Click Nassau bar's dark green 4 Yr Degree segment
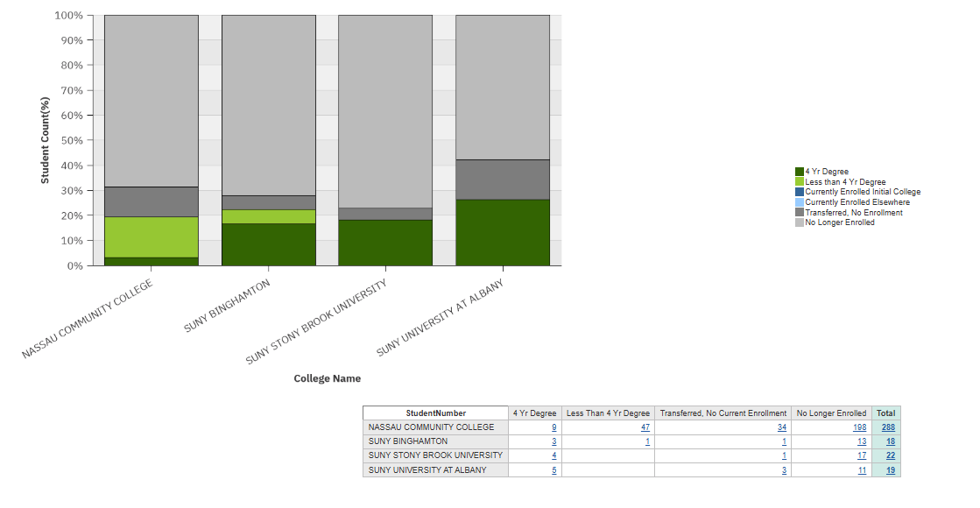980x508 pixels. (x=152, y=262)
